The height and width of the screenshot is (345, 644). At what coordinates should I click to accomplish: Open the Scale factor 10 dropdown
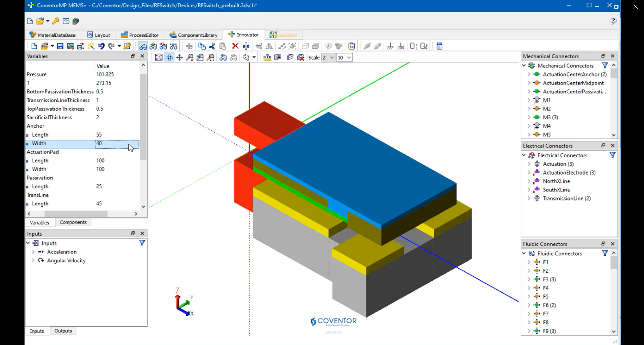[x=345, y=57]
